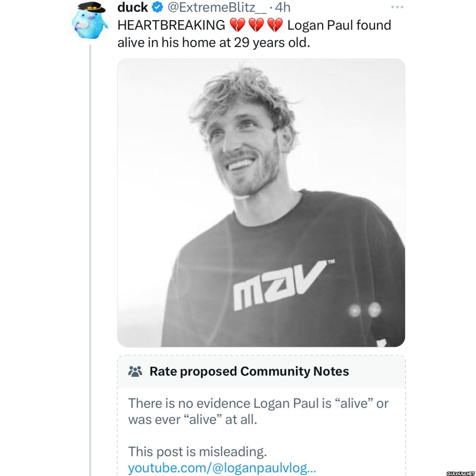Click 'This post is misleading.' text
Viewport: 476px width, 476px height.
(x=197, y=452)
